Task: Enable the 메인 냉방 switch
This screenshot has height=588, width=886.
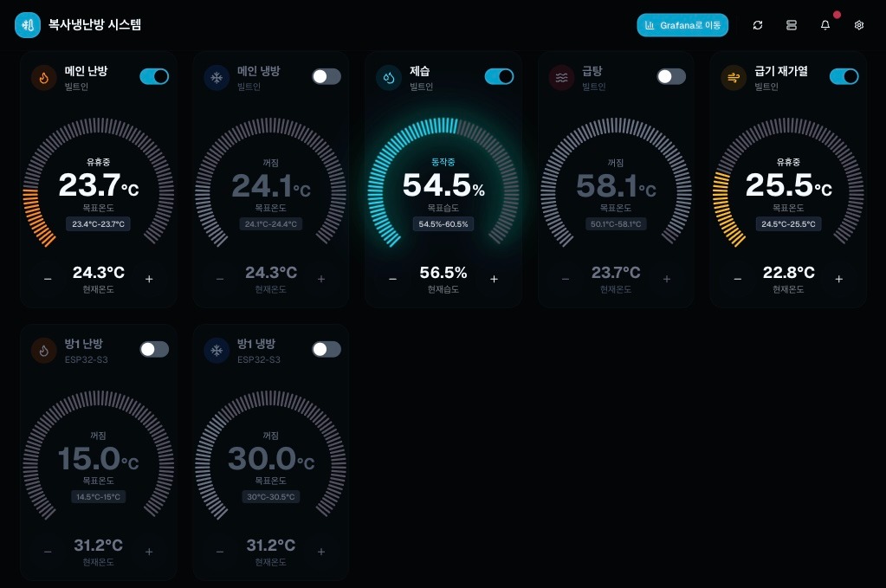Action: click(327, 76)
